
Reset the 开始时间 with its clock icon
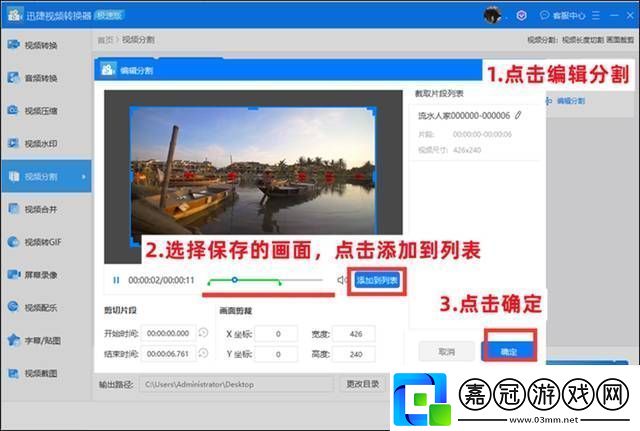[203, 333]
